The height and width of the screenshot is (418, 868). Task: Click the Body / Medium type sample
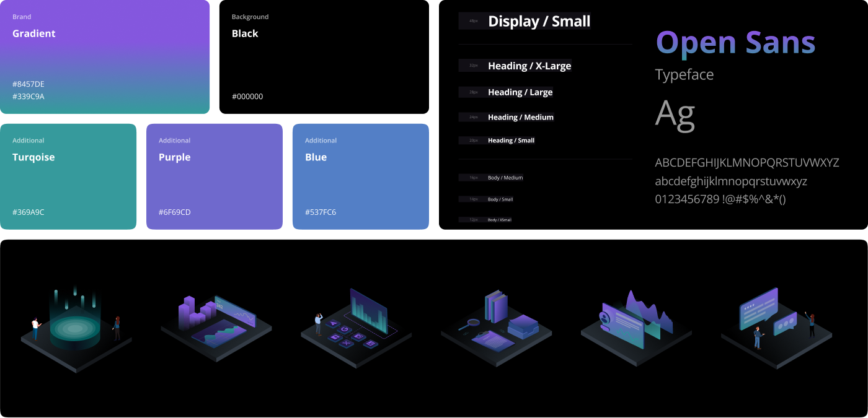click(x=505, y=178)
